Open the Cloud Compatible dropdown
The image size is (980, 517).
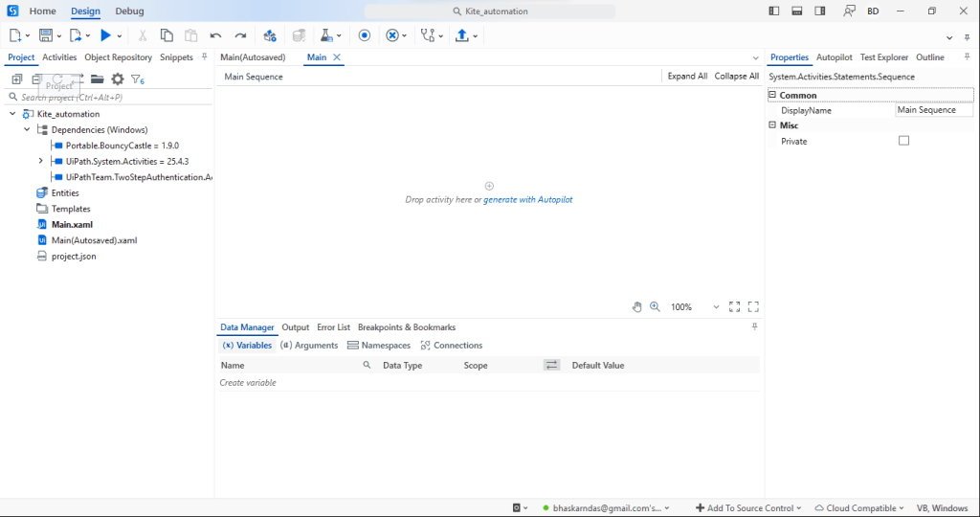[x=858, y=508]
